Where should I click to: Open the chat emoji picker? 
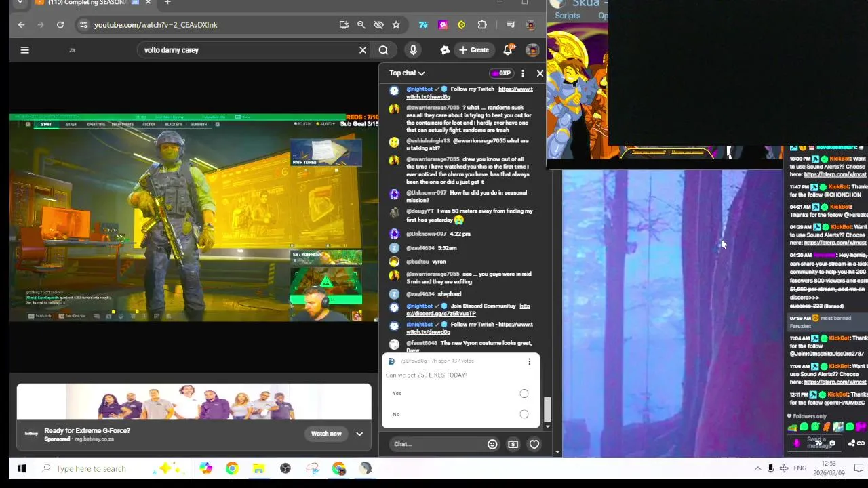pos(492,444)
